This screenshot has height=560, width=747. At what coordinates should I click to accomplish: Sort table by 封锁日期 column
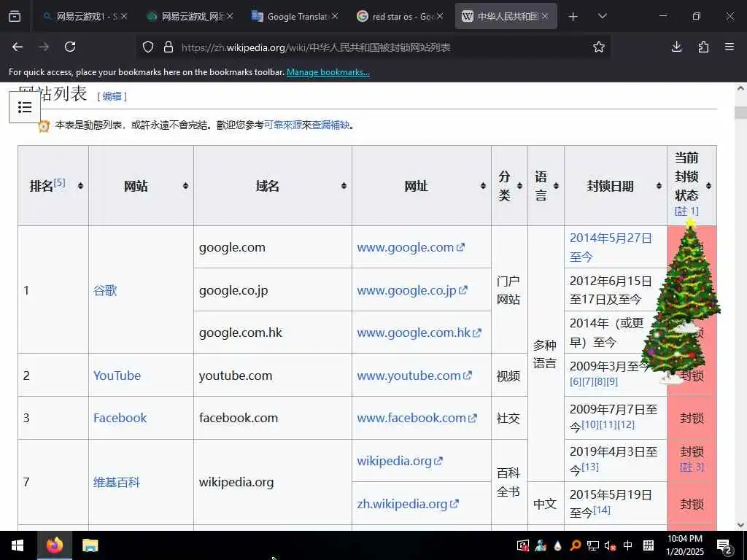[x=659, y=186]
